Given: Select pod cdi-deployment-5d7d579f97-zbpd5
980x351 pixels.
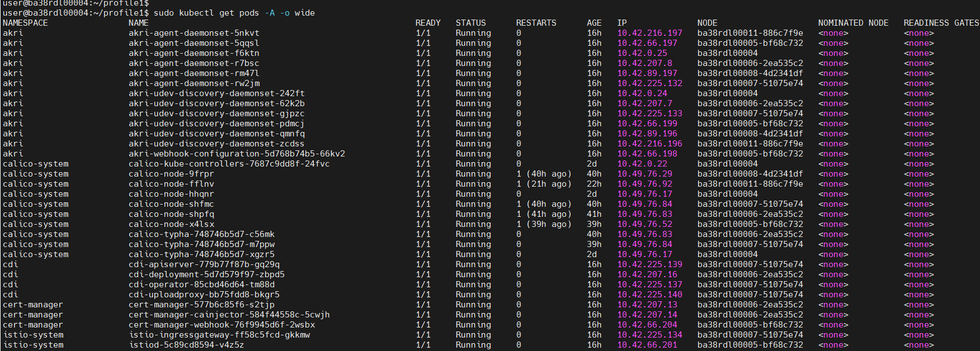Looking at the screenshot, I should pos(206,274).
